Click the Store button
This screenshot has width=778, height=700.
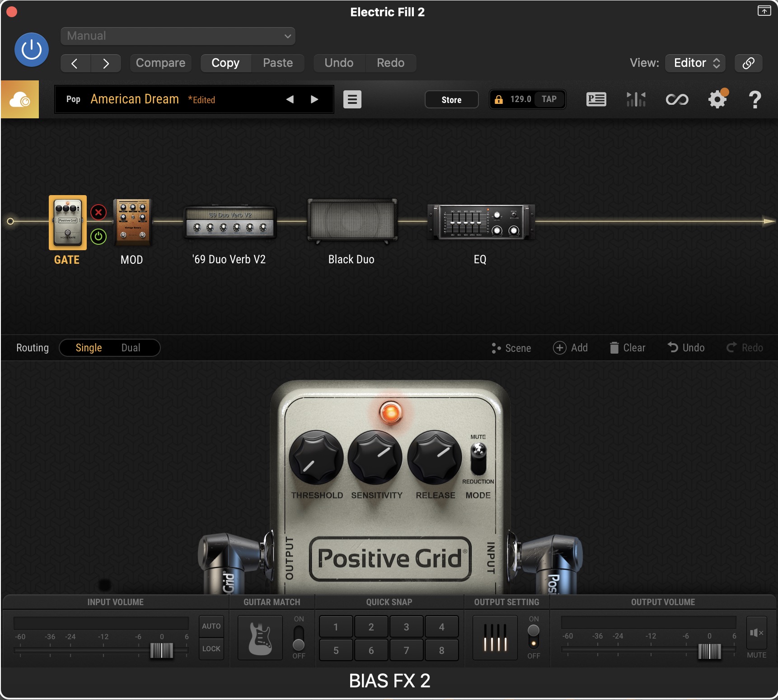[x=451, y=100]
